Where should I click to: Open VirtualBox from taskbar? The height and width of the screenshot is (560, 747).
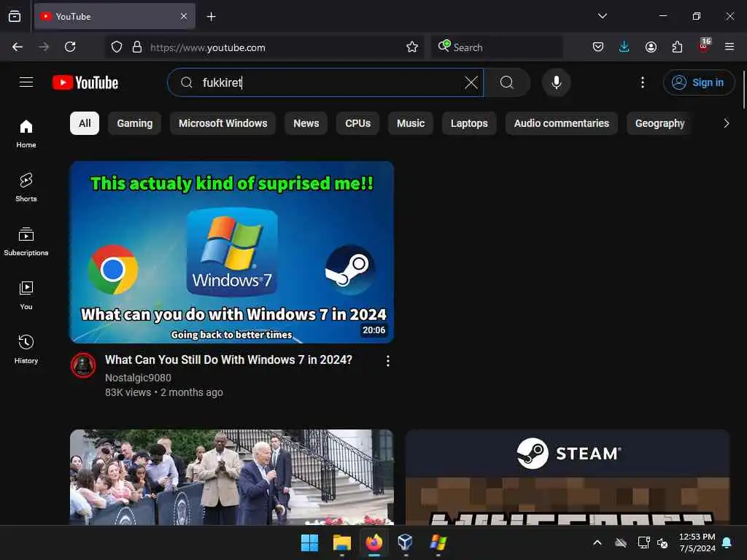point(406,542)
